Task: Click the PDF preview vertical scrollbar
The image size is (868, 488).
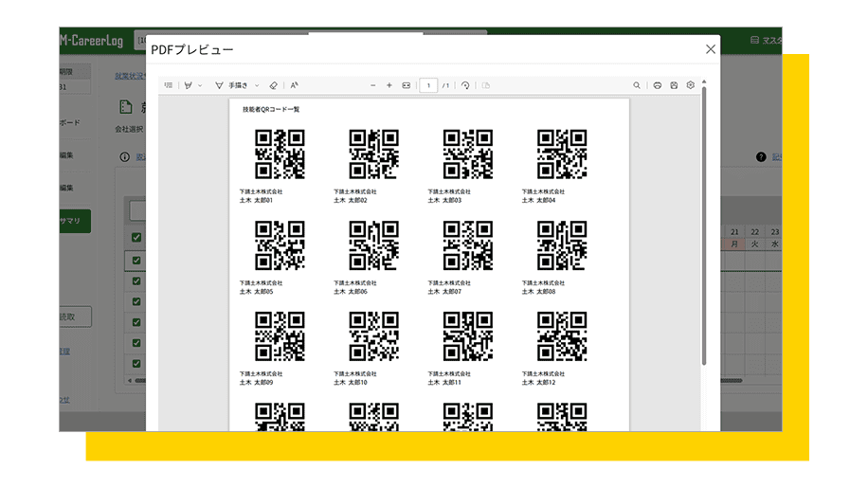Action: (x=704, y=227)
